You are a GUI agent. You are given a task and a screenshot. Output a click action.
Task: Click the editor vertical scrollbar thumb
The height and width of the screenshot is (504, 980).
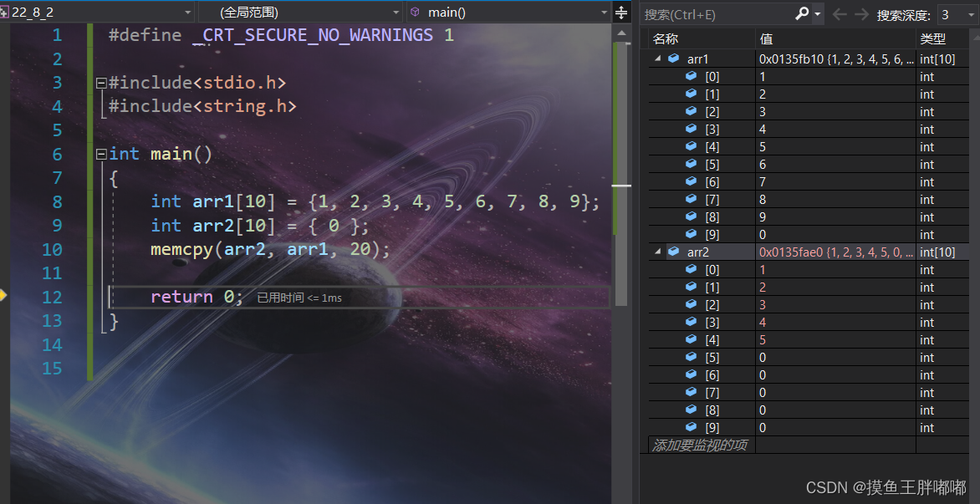coord(621,173)
